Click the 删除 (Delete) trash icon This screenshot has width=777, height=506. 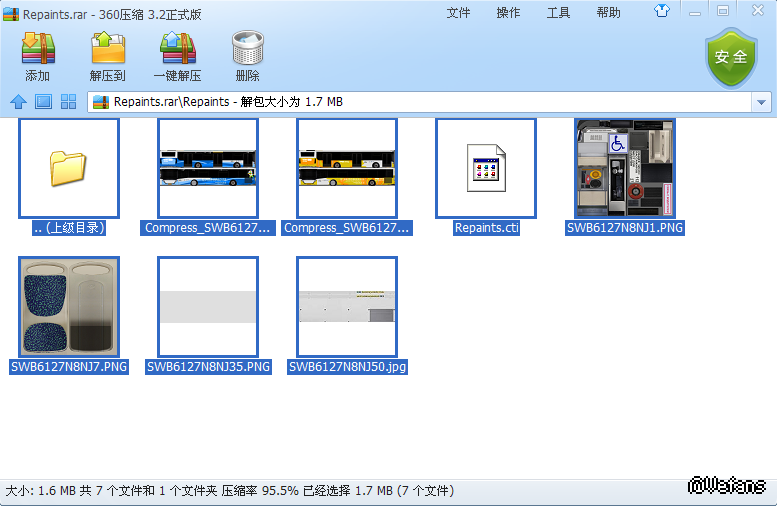(x=248, y=48)
